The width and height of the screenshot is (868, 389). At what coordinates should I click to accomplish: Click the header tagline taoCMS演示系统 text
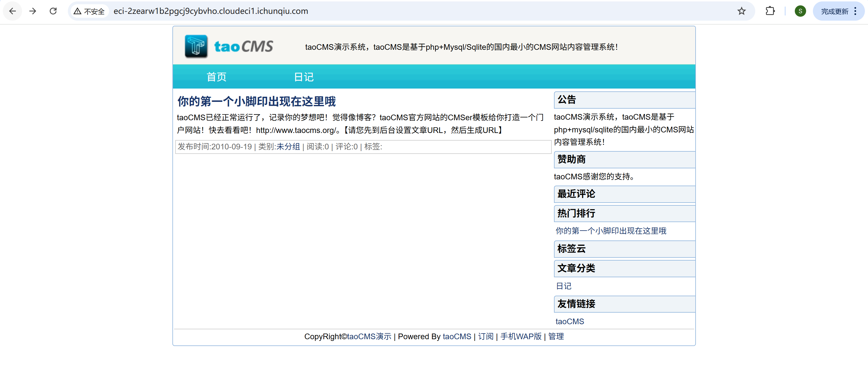pyautogui.click(x=462, y=47)
